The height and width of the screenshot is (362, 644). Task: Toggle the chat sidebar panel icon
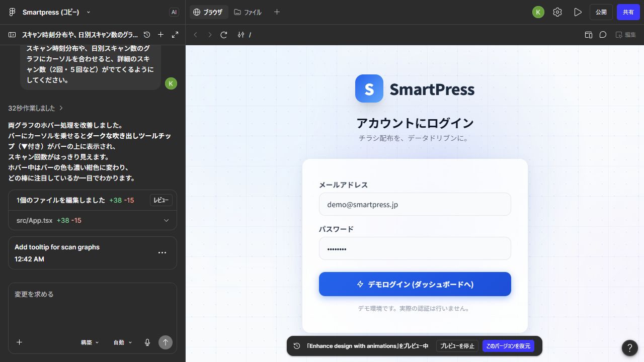coord(12,35)
